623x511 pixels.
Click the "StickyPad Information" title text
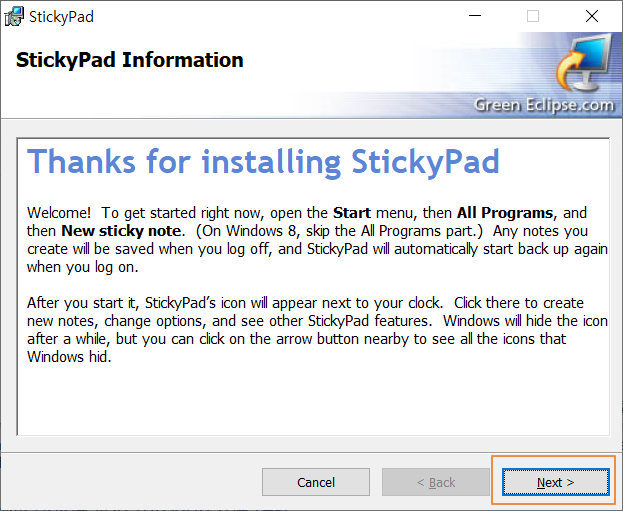pos(130,60)
